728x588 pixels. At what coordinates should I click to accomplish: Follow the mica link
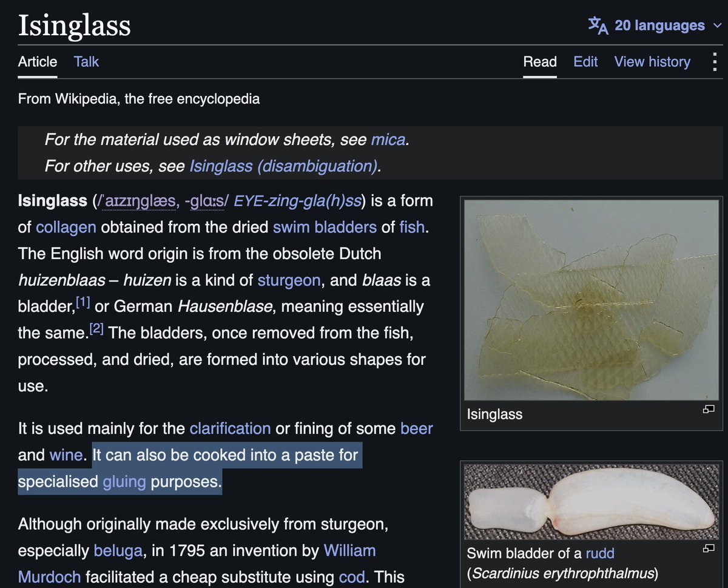tap(388, 140)
